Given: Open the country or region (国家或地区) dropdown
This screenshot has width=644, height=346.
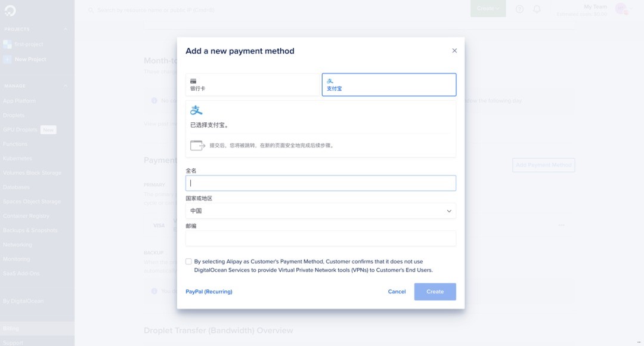Looking at the screenshot, I should tap(321, 211).
